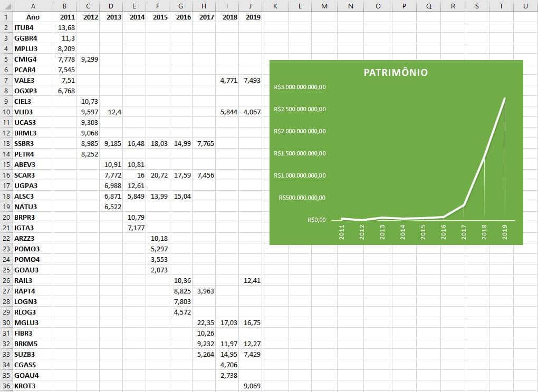Select the MPLU3 ticker cell
Image resolution: width=538 pixels, height=392 pixels.
pos(33,49)
